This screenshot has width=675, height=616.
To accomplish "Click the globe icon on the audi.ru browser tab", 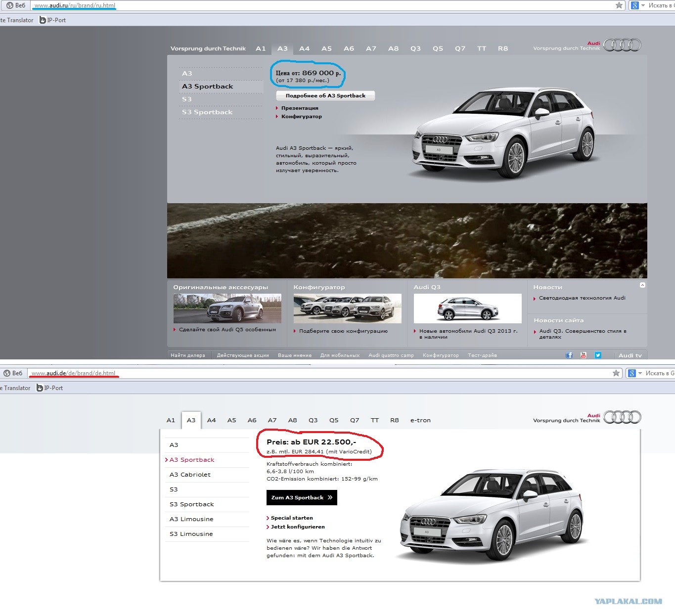I will coord(10,5).
